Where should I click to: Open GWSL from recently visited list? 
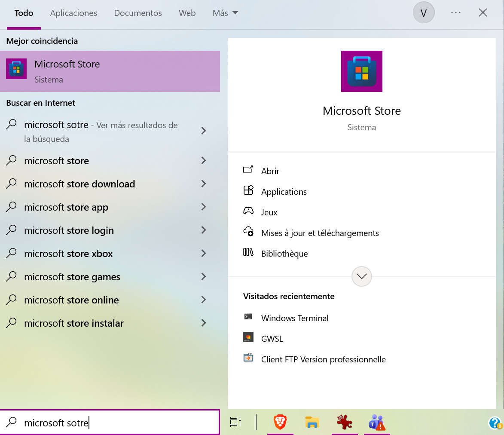[271, 338]
